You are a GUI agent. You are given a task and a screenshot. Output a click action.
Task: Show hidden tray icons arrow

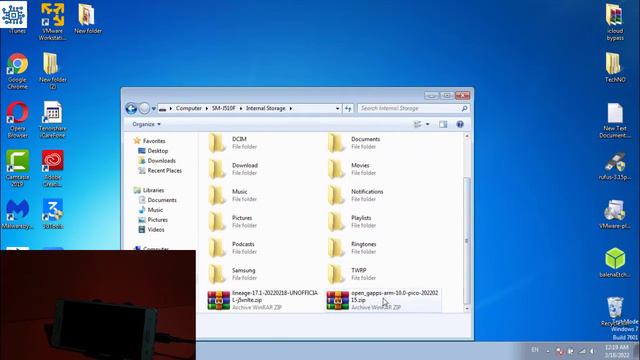pos(548,351)
